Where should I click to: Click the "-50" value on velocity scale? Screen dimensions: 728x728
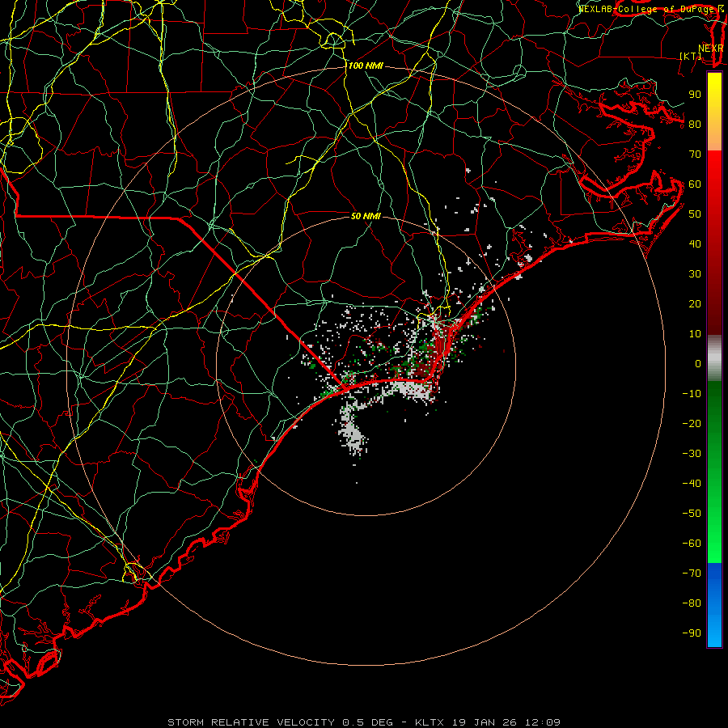692,514
